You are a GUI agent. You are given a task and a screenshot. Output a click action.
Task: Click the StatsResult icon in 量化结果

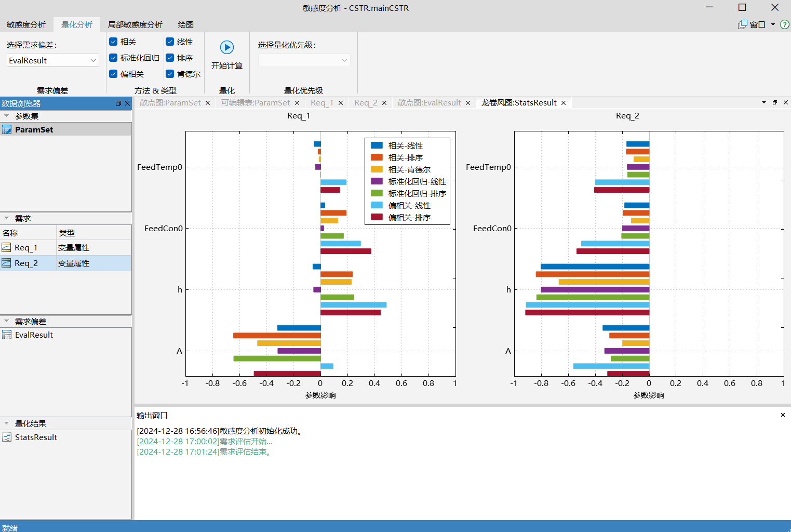click(7, 437)
